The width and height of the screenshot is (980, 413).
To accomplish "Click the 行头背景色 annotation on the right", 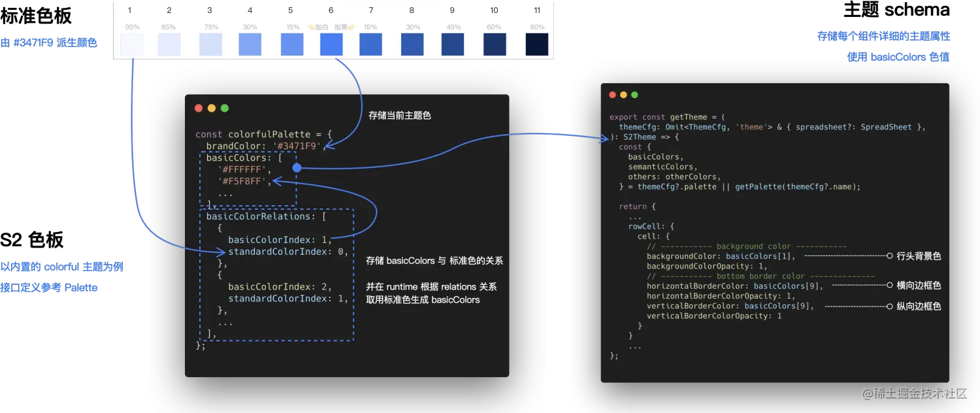I will pyautogui.click(x=920, y=256).
